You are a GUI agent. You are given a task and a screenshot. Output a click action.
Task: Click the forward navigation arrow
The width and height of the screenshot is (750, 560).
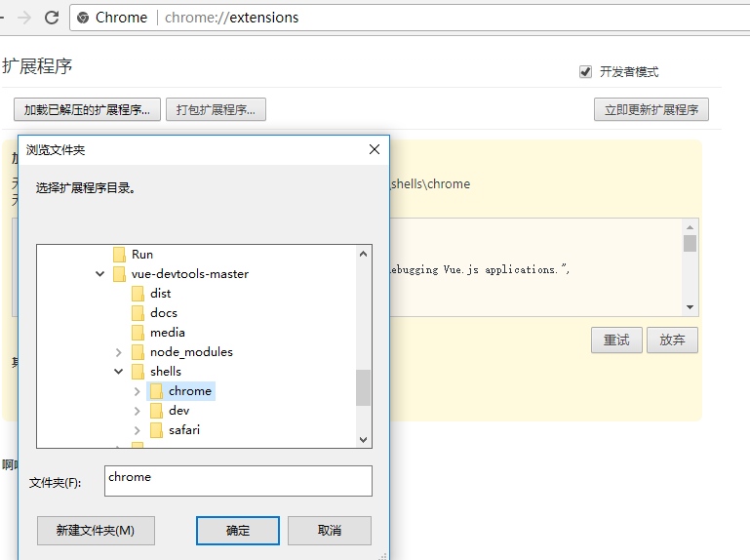tap(24, 18)
